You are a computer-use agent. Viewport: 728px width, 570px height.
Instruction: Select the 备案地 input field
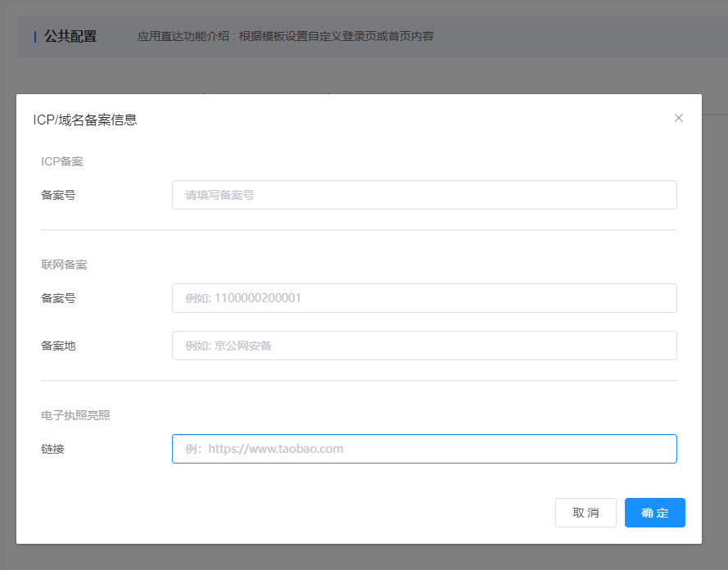click(424, 346)
